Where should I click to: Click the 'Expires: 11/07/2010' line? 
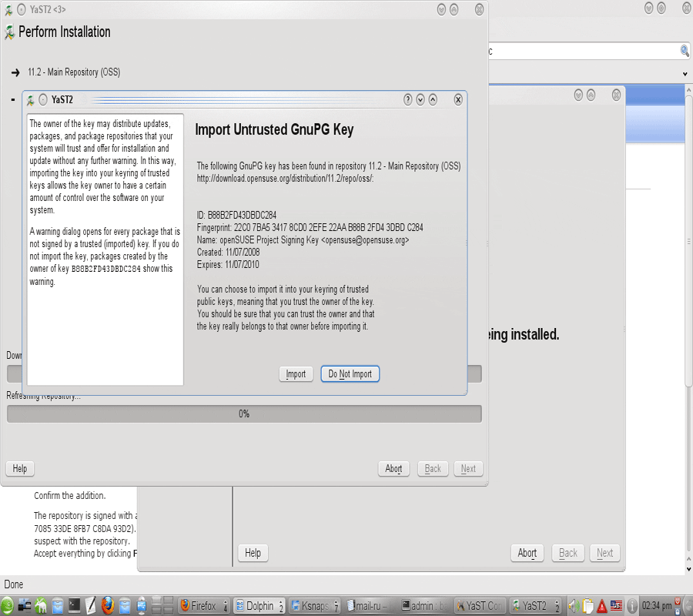coord(228,265)
